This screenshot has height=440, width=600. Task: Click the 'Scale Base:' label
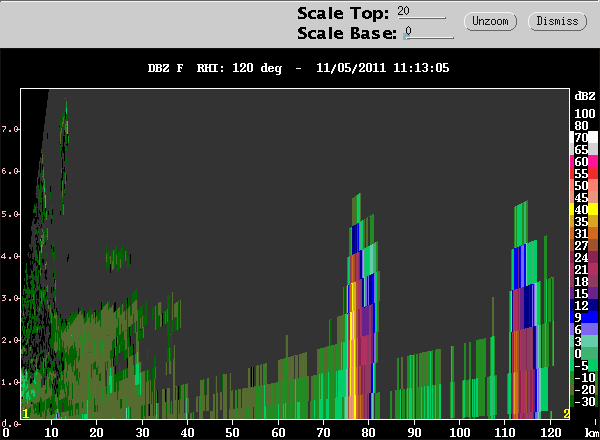pyautogui.click(x=347, y=33)
